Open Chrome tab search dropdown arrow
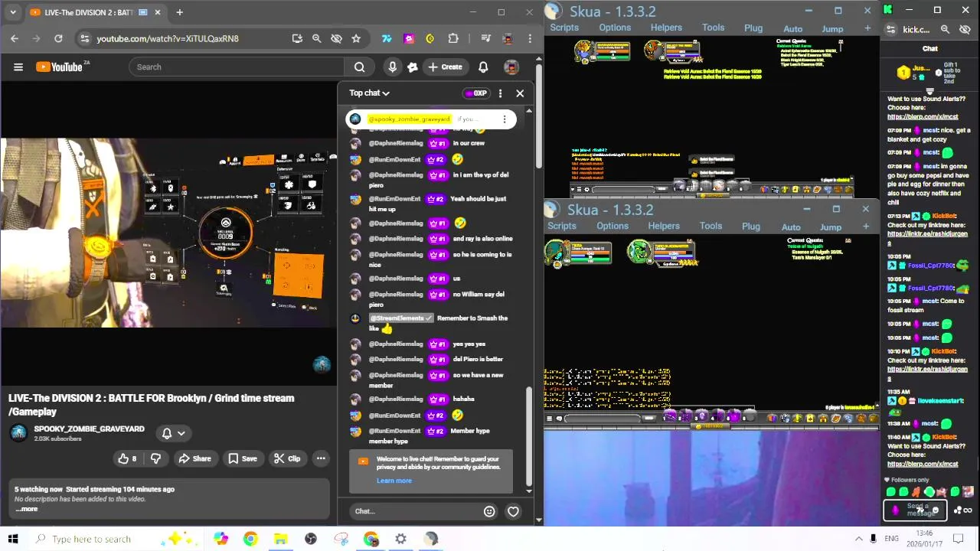980x551 pixels. (x=13, y=12)
